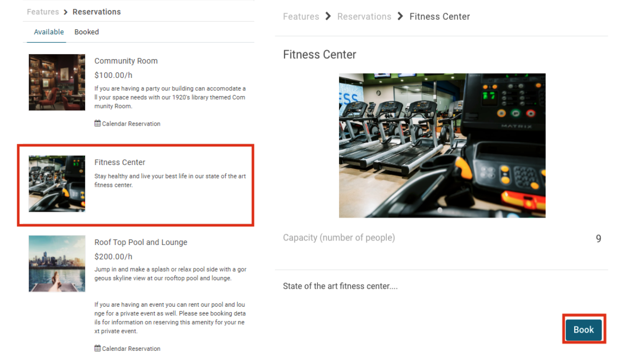Click chevron before Fitness Center in breadcrumb

pos(400,16)
